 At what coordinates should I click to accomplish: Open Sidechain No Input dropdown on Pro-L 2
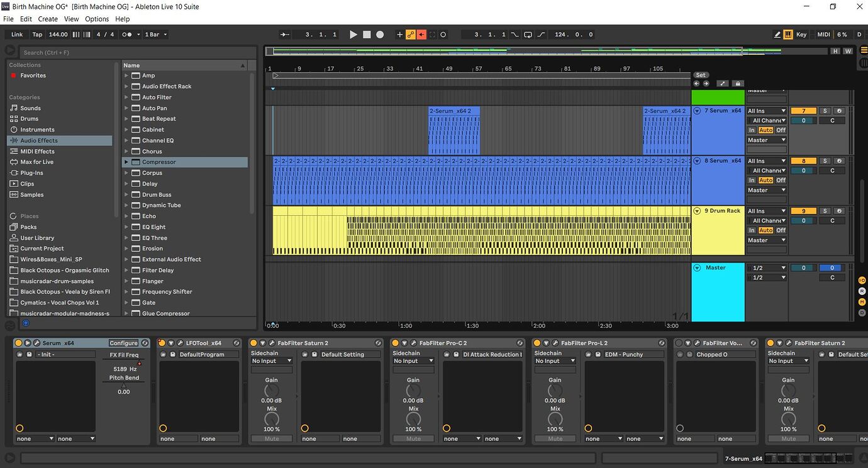pos(555,361)
